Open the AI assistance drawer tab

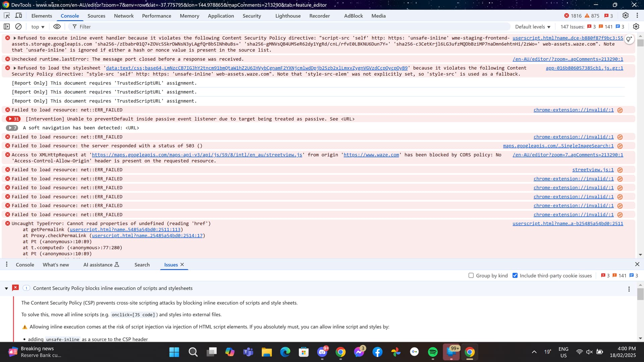[x=101, y=265]
